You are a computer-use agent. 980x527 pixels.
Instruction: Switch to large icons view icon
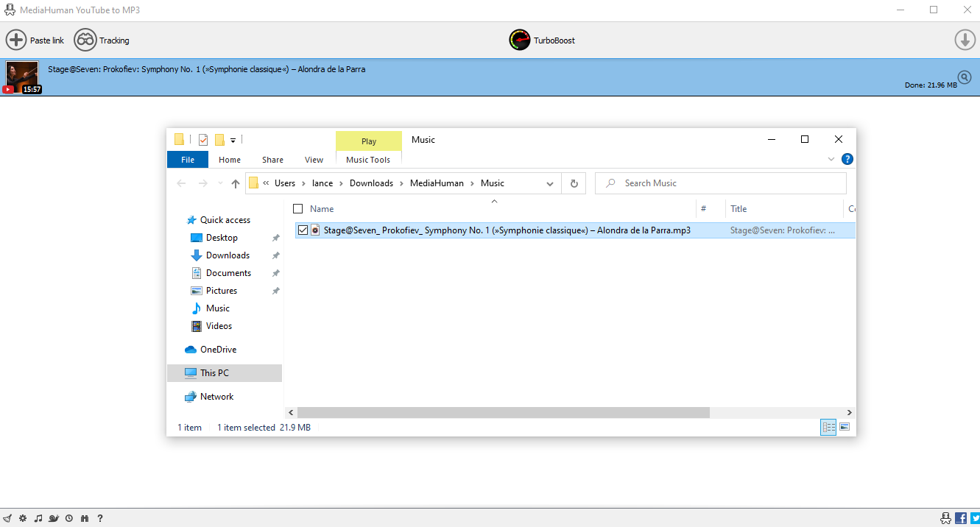(x=845, y=428)
